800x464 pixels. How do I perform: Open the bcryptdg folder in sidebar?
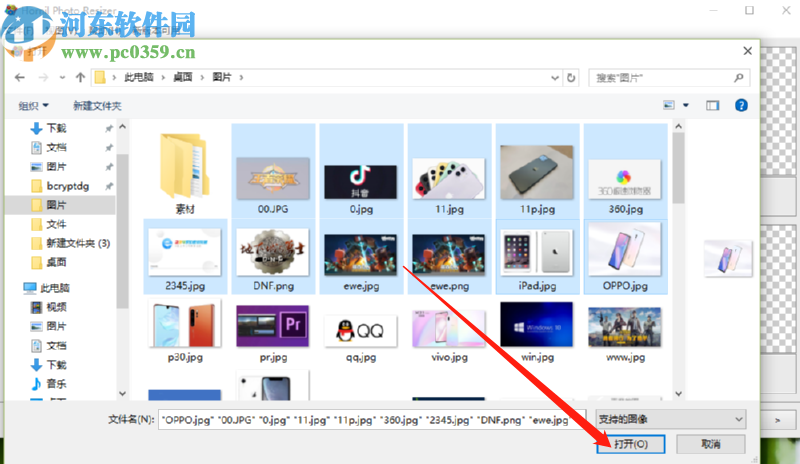(x=67, y=186)
